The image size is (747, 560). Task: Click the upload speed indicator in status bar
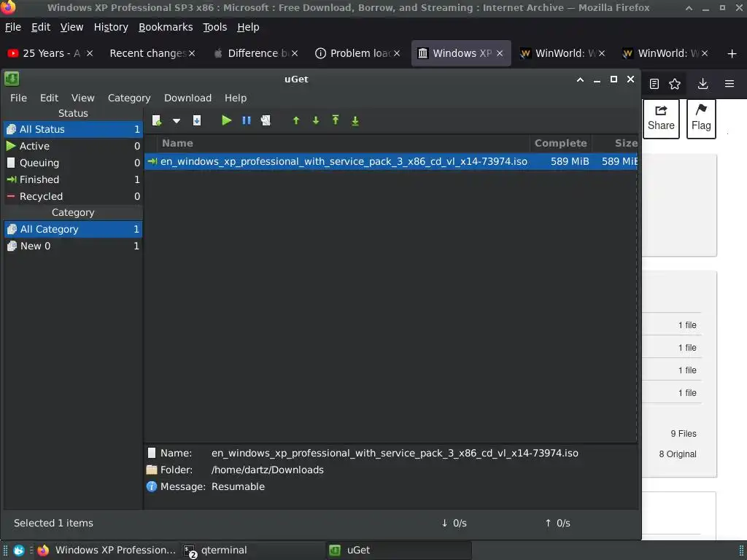557,523
